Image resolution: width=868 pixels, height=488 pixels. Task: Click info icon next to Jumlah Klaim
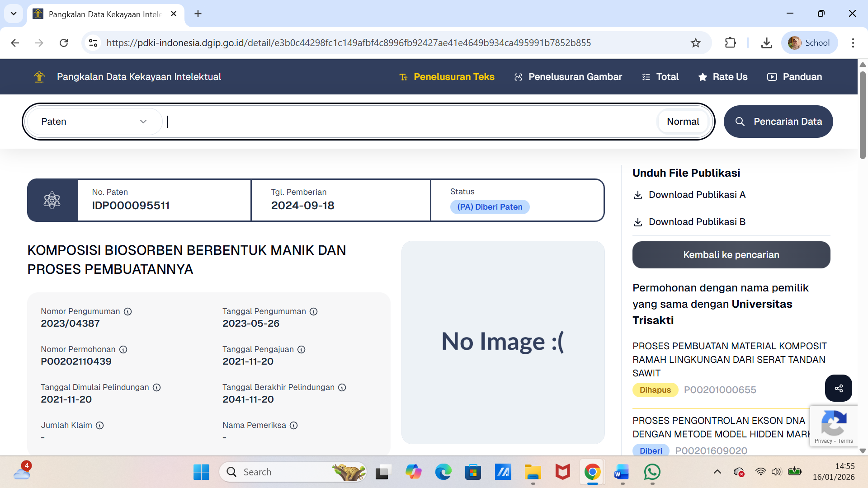pos(100,425)
